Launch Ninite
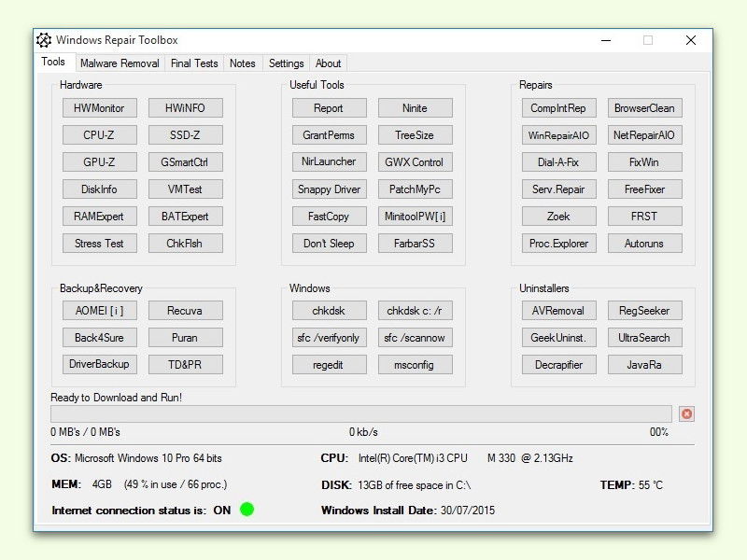Screen dimensions: 747x560 pyautogui.click(x=415, y=108)
